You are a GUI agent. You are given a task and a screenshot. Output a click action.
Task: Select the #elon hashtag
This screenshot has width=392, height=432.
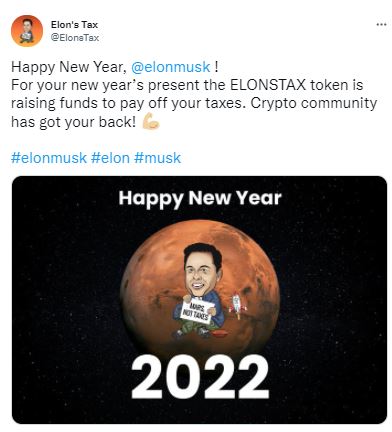pyautogui.click(x=110, y=158)
